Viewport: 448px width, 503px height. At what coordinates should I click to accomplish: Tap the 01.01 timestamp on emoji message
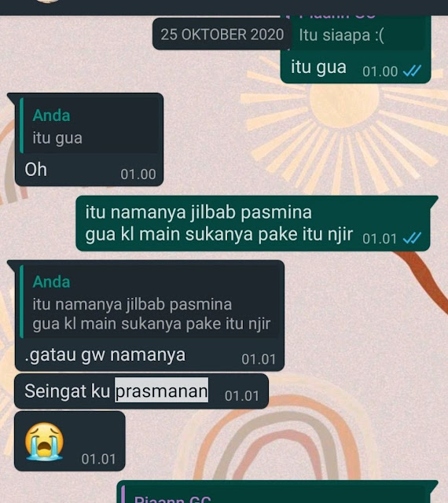click(x=98, y=459)
